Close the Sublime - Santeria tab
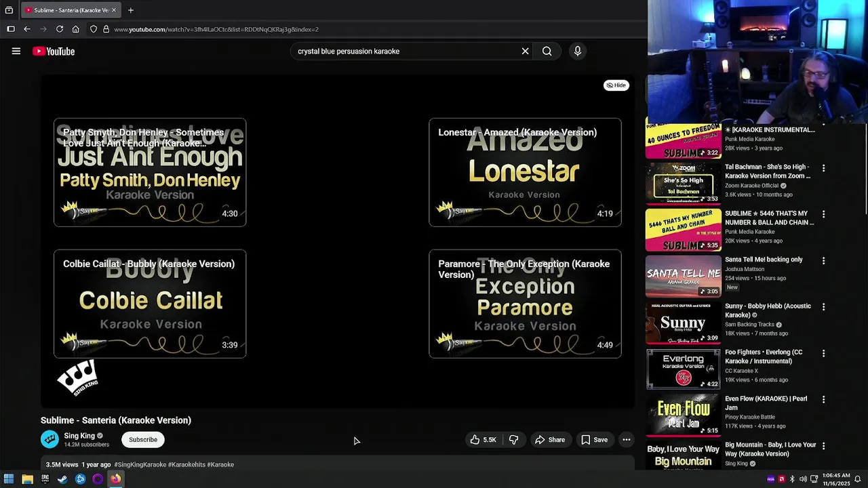Viewport: 868px width, 488px height. coord(115,10)
